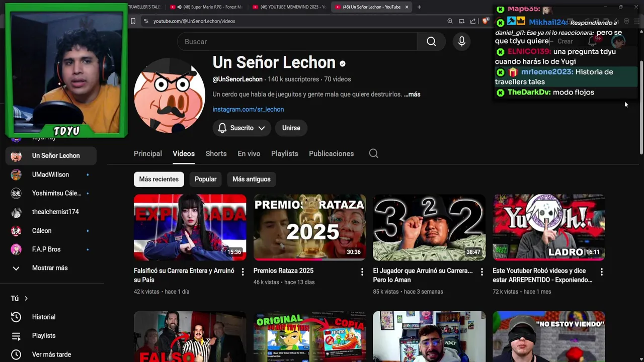The width and height of the screenshot is (644, 362).
Task: Click thealchemist174 avatar in sidebar
Action: [x=16, y=212]
